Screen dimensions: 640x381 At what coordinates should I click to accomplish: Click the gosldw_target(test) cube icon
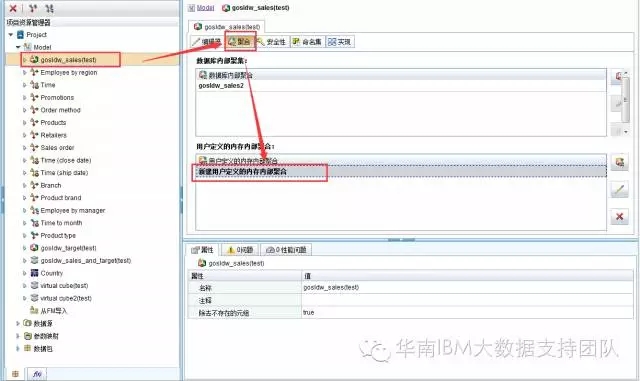click(35, 248)
